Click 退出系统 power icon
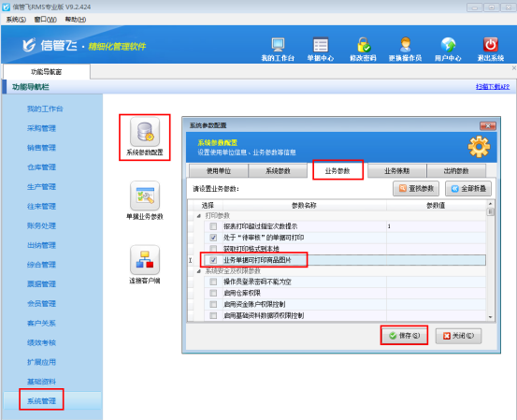Viewport: 517px width, 420px height. tap(491, 45)
